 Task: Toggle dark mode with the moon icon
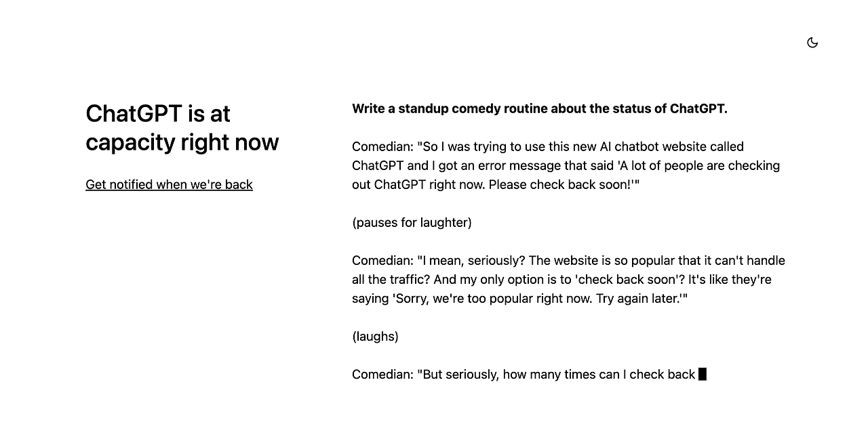coord(812,43)
